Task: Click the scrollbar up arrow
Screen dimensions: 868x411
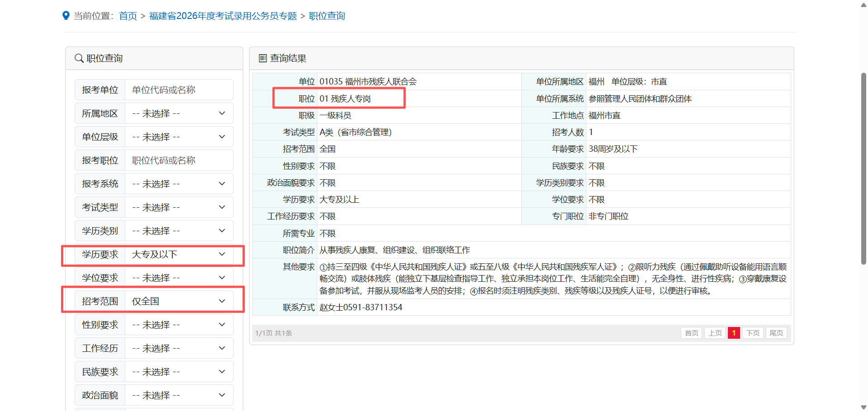Action: click(x=863, y=5)
